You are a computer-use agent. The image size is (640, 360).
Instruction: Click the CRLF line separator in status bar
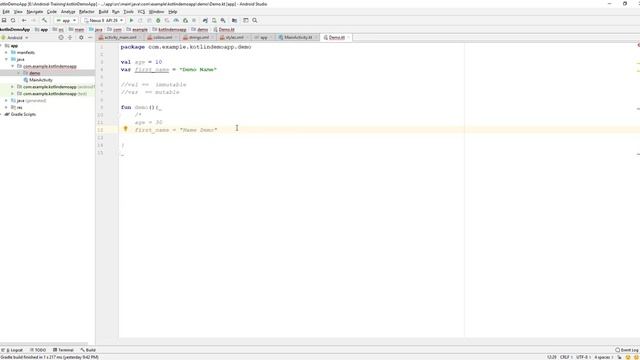coord(566,357)
